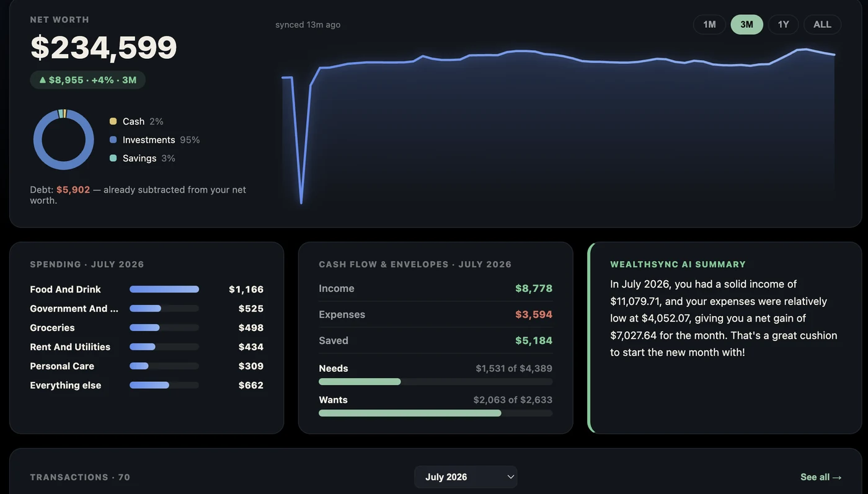
Task: Click the Food And Drink amount $1,166
Action: 246,289
